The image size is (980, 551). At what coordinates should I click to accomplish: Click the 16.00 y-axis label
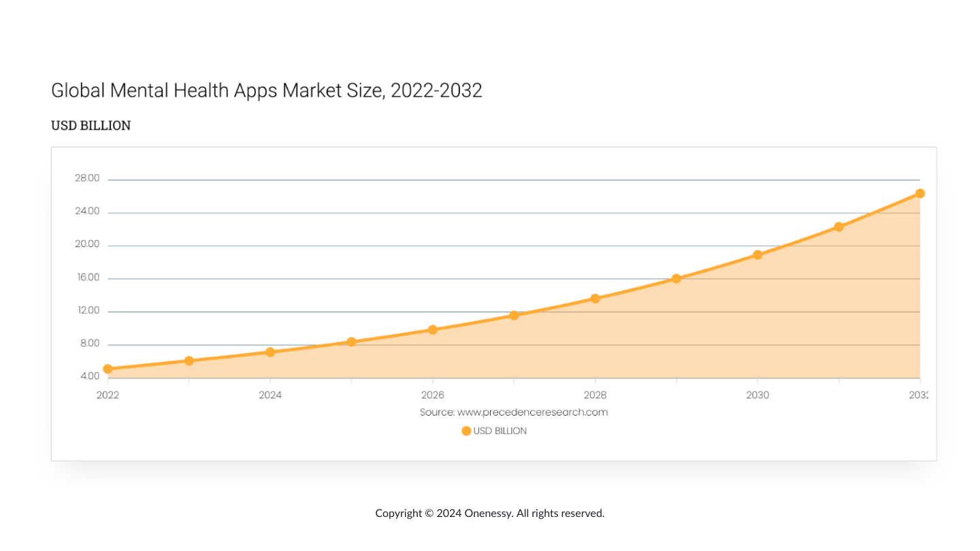(x=88, y=278)
